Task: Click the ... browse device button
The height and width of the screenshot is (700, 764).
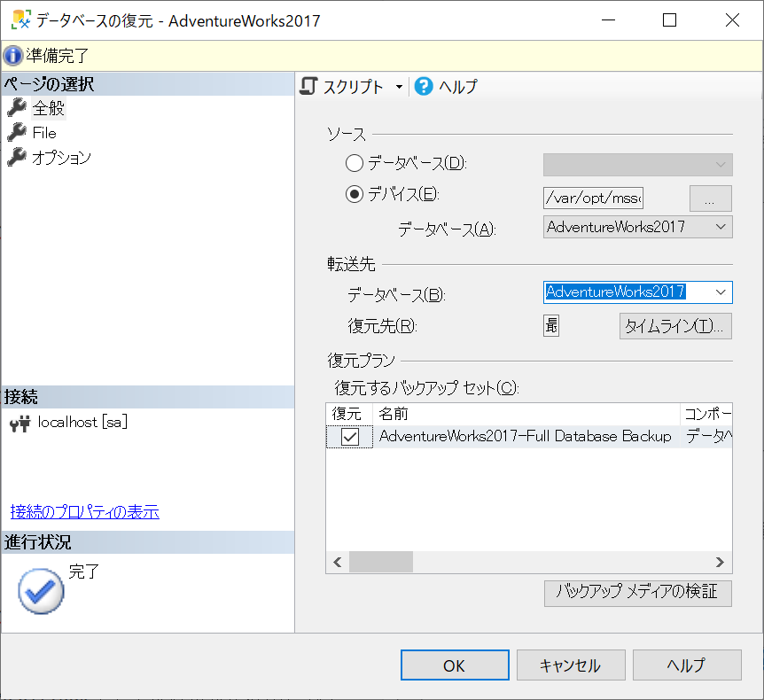Action: point(711,198)
